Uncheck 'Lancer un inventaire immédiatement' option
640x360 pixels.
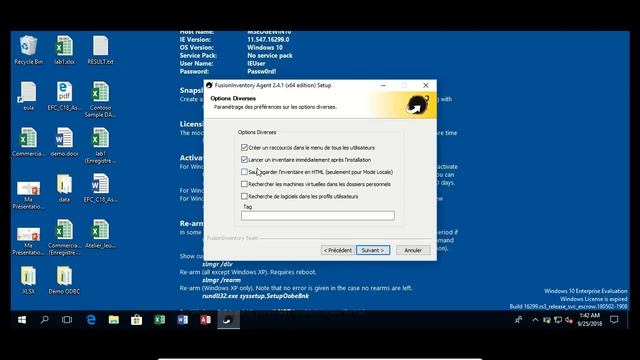244,160
